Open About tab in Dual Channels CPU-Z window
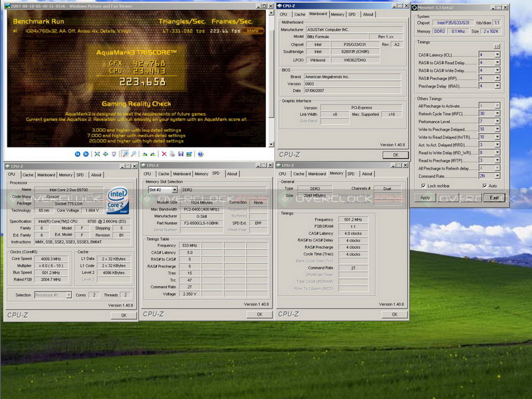The image size is (532, 399). pyautogui.click(x=367, y=174)
